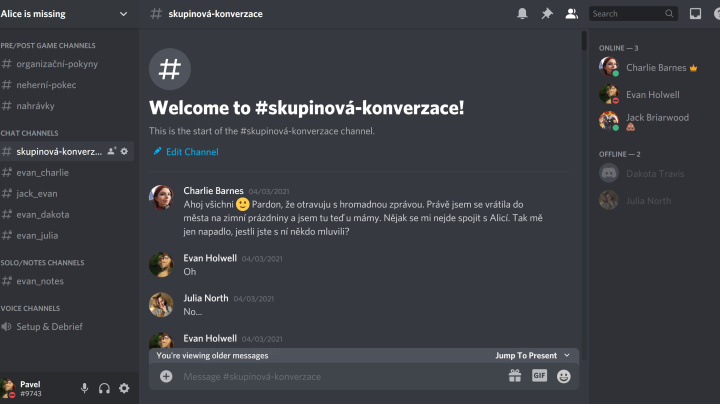Collapse the SOLO/NOTES CHANNELS category
This screenshot has height=404, width=720.
click(x=42, y=263)
